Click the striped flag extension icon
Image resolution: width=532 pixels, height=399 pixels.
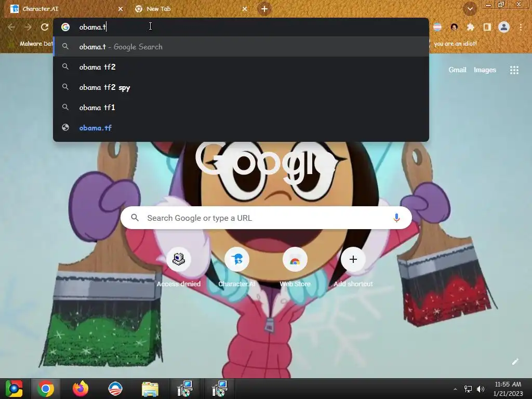coord(437,27)
